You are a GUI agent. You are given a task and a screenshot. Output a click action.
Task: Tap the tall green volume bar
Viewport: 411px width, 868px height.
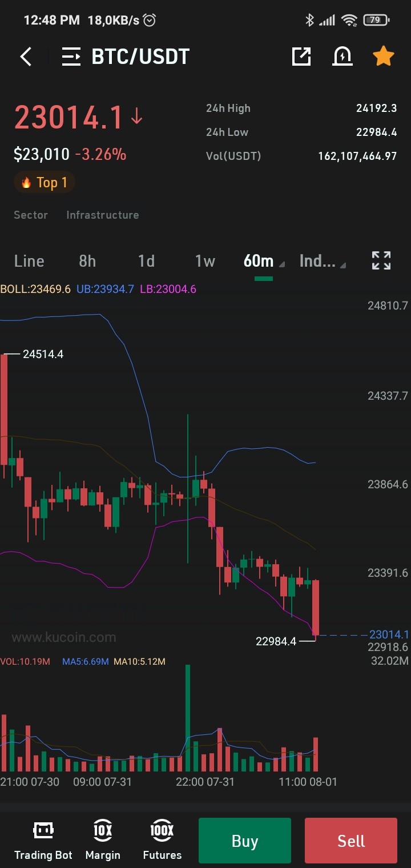point(187,718)
